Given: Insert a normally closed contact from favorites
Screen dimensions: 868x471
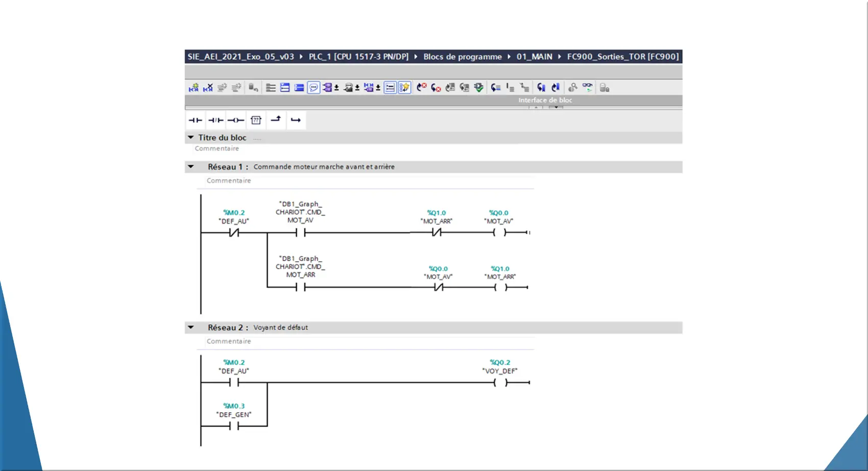Looking at the screenshot, I should 215,120.
